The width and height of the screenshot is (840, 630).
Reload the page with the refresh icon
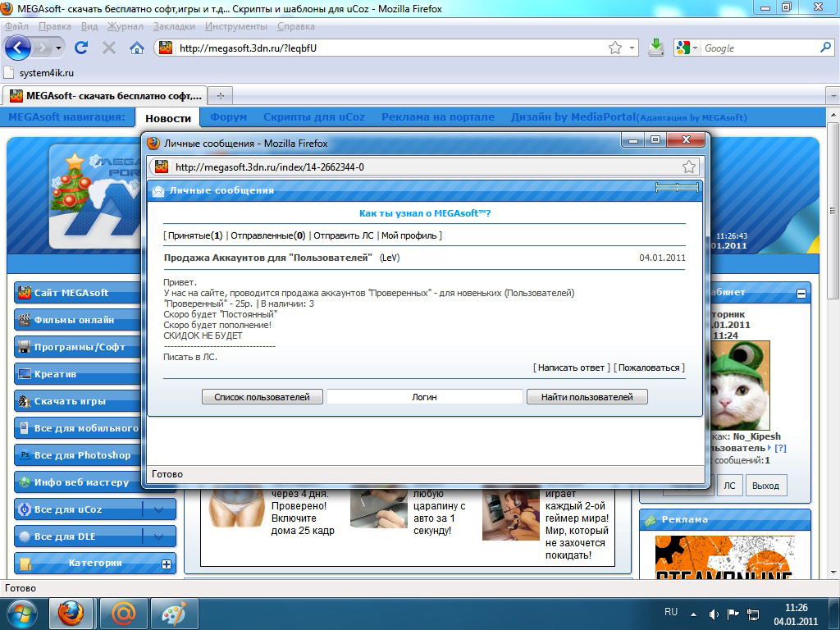(81, 48)
